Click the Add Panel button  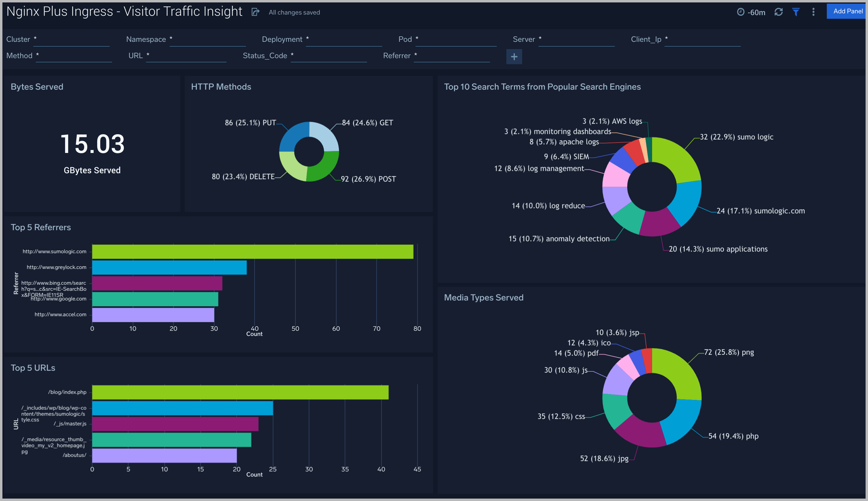click(x=846, y=11)
